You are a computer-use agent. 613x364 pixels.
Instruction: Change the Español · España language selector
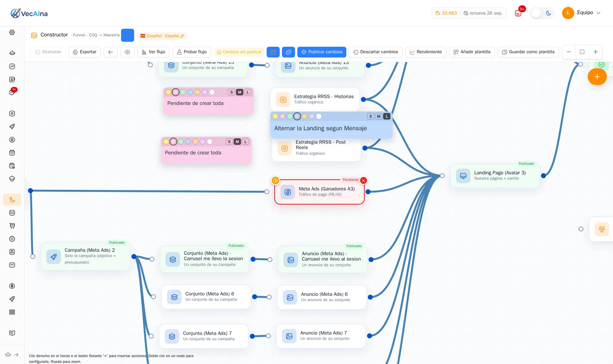[x=162, y=36]
